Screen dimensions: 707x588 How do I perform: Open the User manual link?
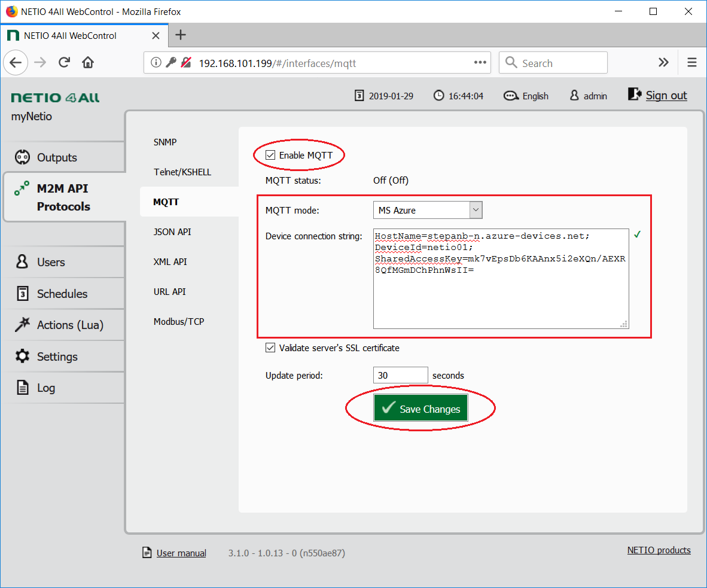tap(181, 553)
